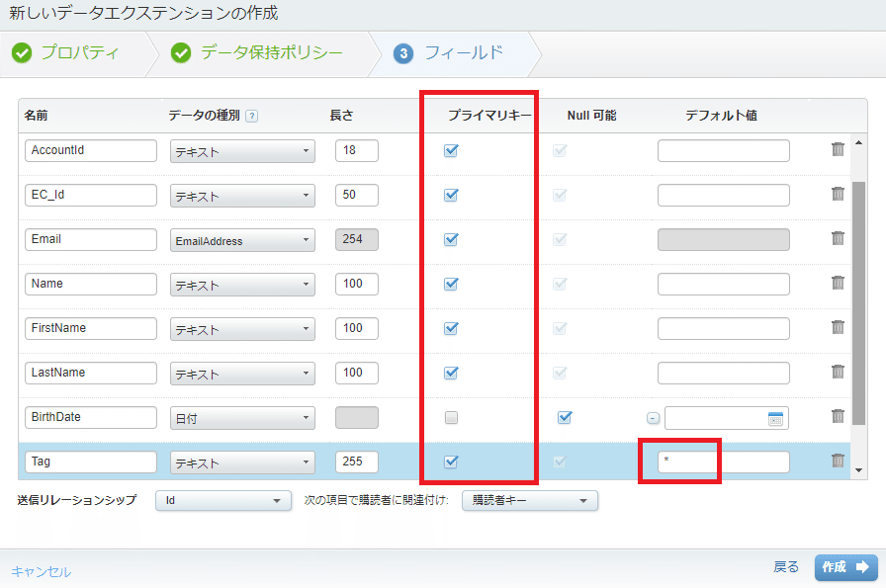Click the EC_Id name input field

click(90, 195)
